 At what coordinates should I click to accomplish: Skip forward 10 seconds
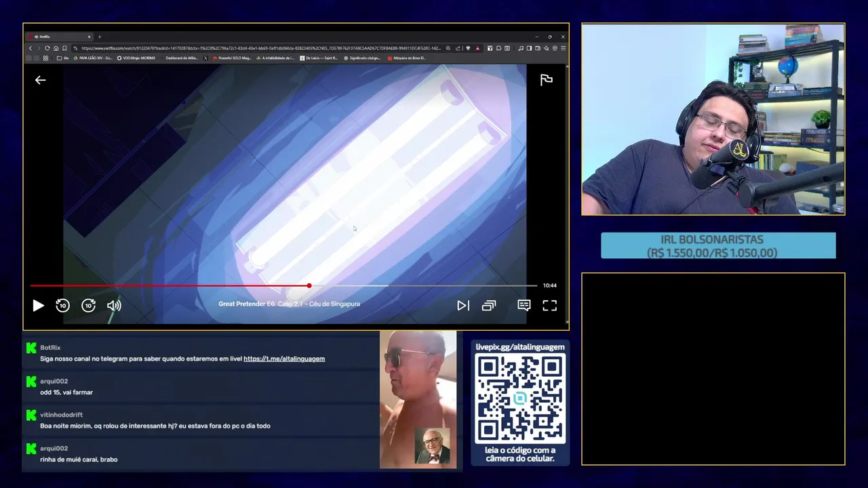pos(89,306)
